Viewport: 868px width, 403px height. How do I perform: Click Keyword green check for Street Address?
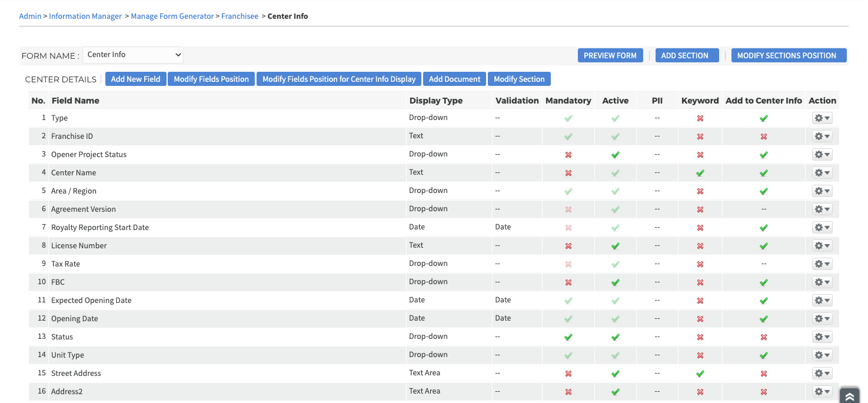(x=700, y=374)
